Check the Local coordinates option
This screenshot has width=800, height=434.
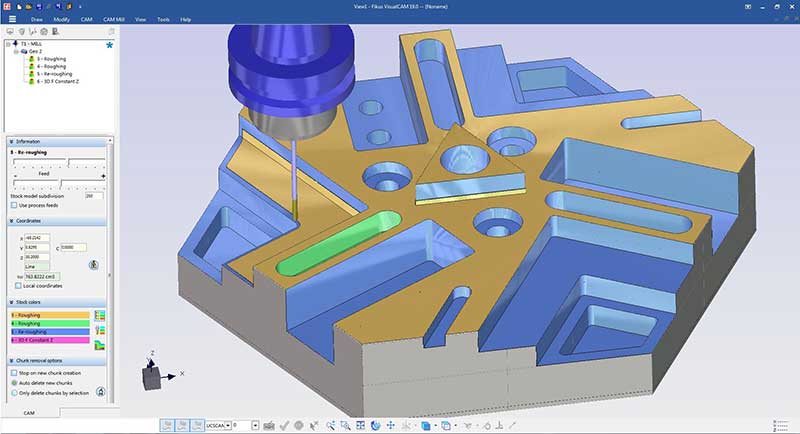tap(19, 286)
